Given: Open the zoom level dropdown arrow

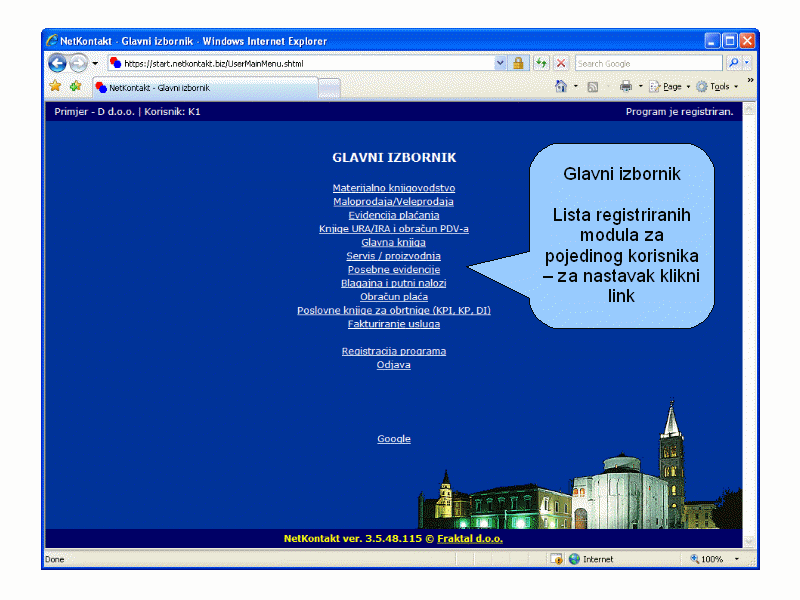Looking at the screenshot, I should click(736, 559).
